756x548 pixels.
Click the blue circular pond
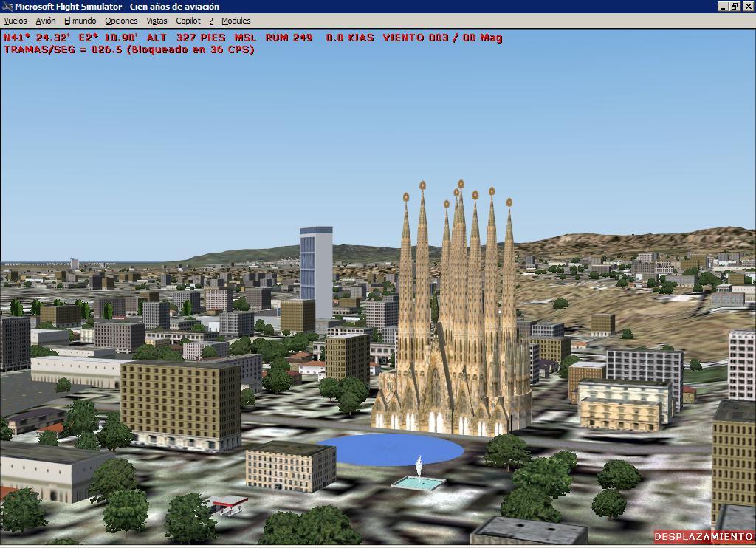point(391,450)
